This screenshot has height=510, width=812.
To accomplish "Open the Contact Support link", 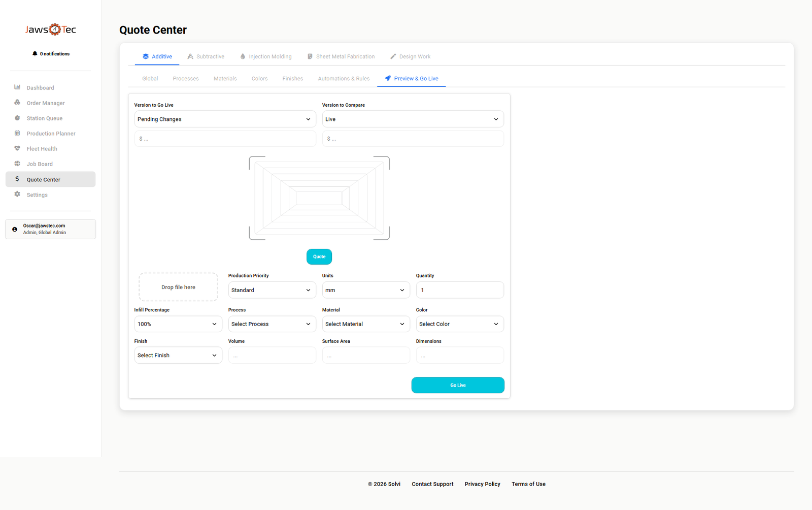I will pos(433,484).
